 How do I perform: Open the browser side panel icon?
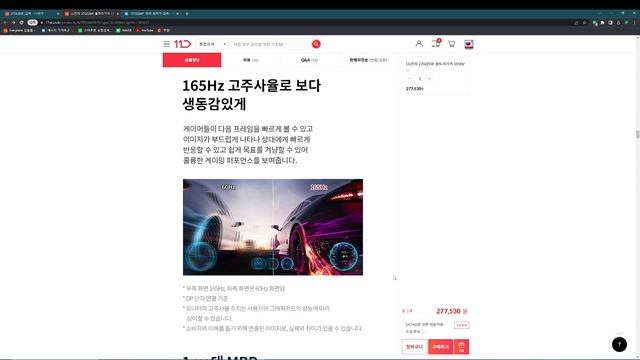pos(610,23)
